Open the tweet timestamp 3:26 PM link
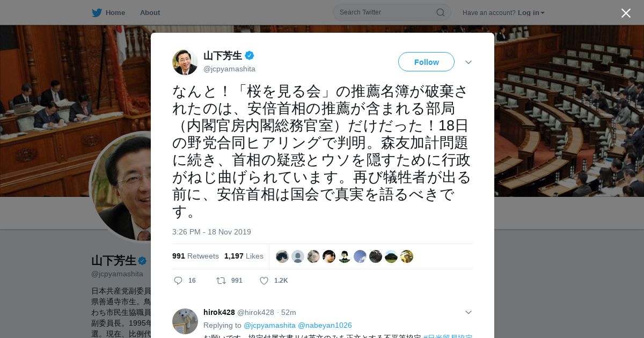The image size is (644, 338). (211, 232)
